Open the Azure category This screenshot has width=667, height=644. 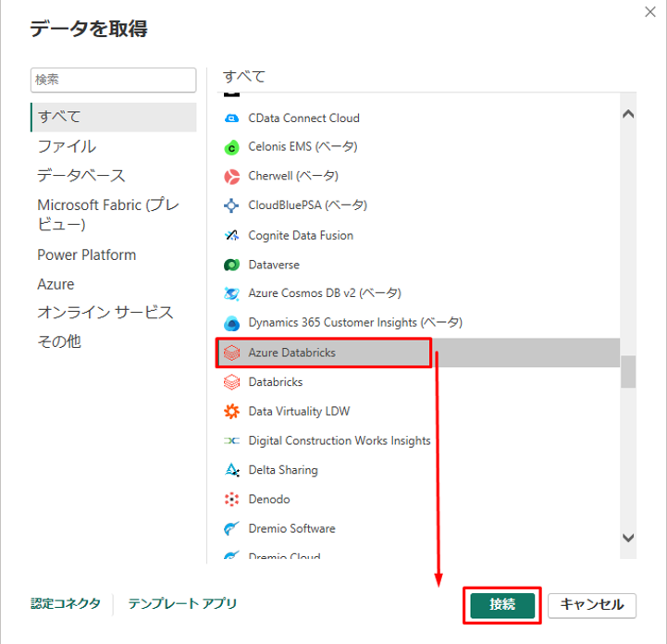point(56,284)
